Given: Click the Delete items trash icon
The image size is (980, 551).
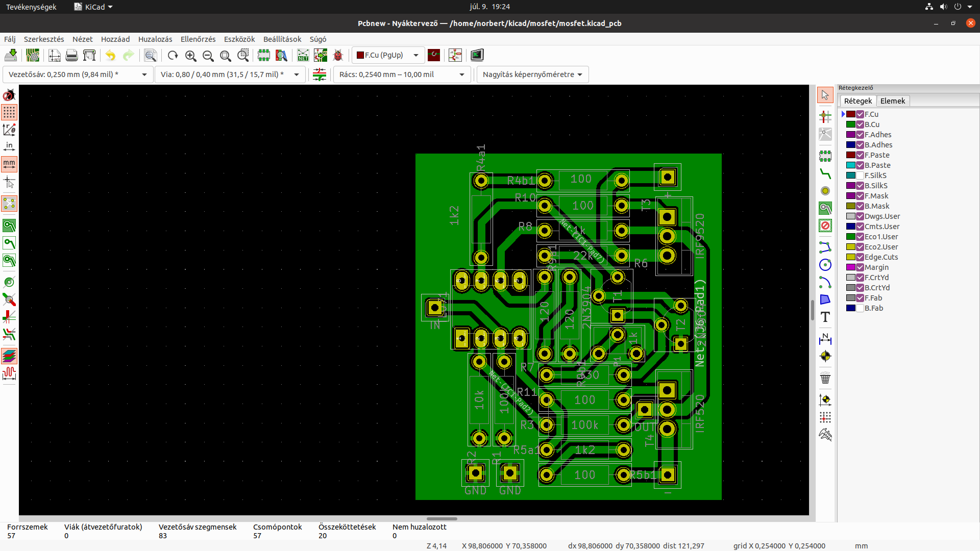Looking at the screenshot, I should [825, 379].
